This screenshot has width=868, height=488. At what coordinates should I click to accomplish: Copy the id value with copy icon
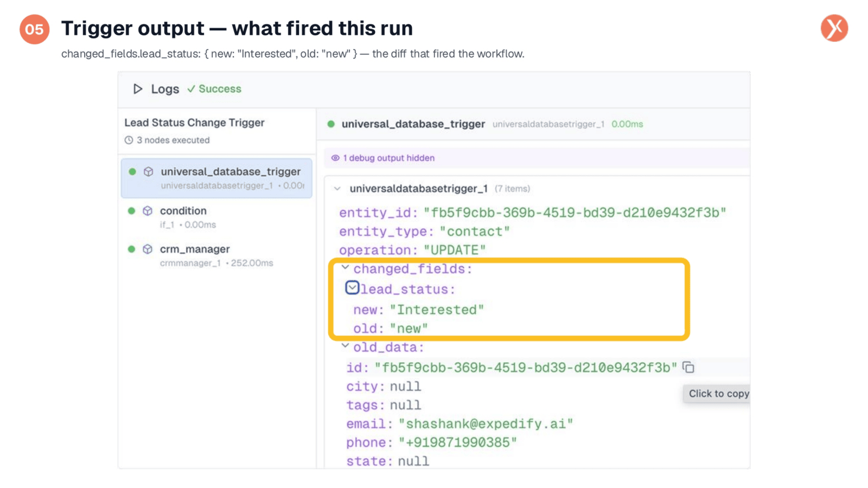tap(688, 368)
